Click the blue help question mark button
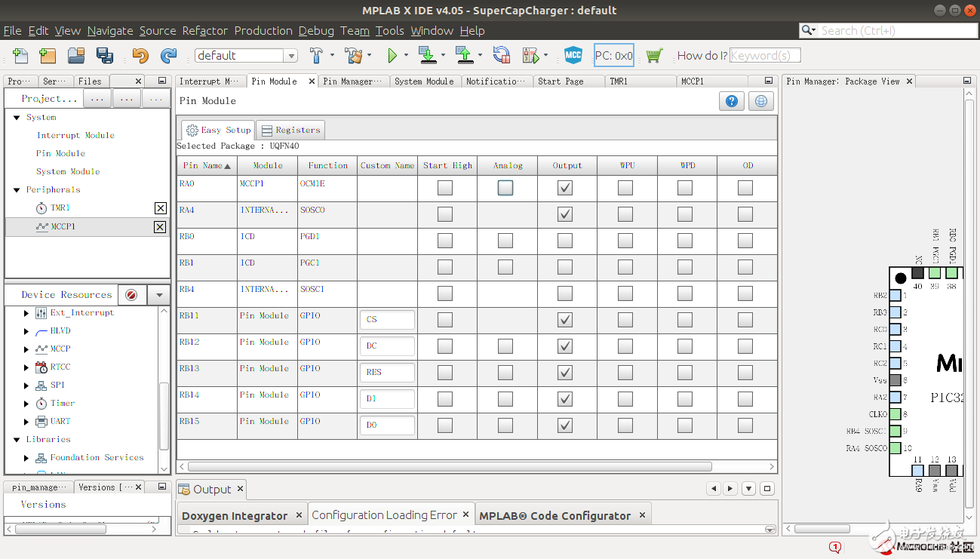 (731, 101)
